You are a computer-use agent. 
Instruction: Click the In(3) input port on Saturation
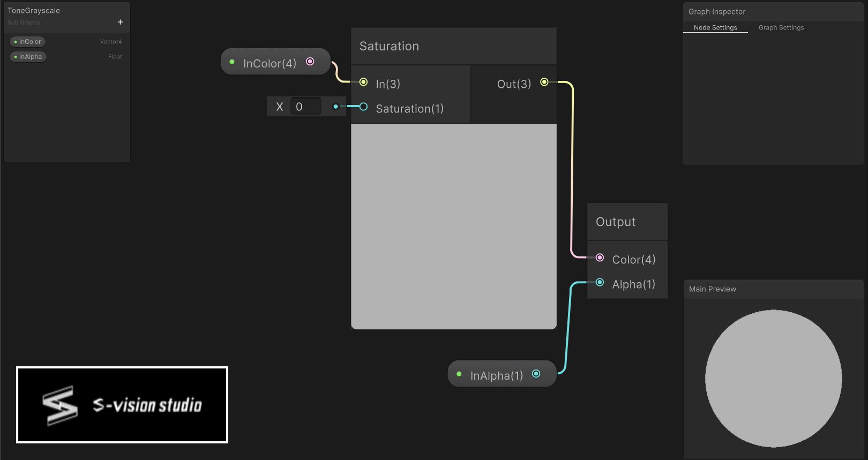point(364,82)
